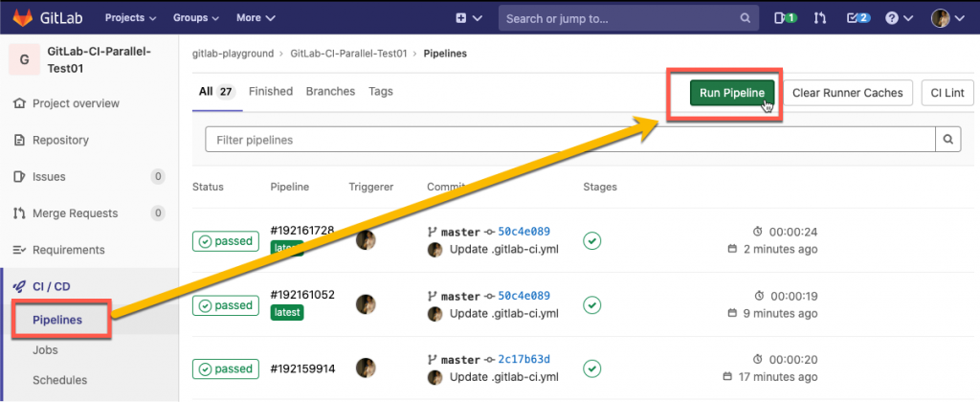
Task: Open the plus create-new dropdown
Action: pos(469,18)
